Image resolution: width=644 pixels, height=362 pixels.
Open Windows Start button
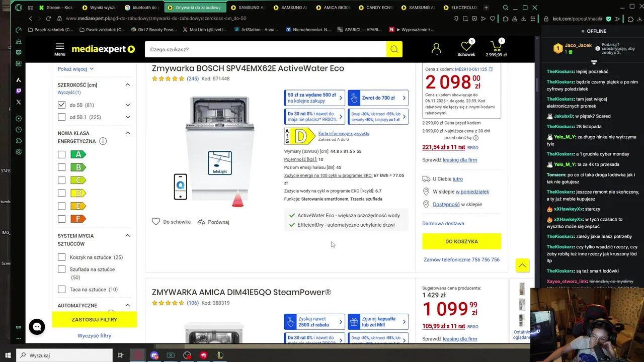point(8,355)
